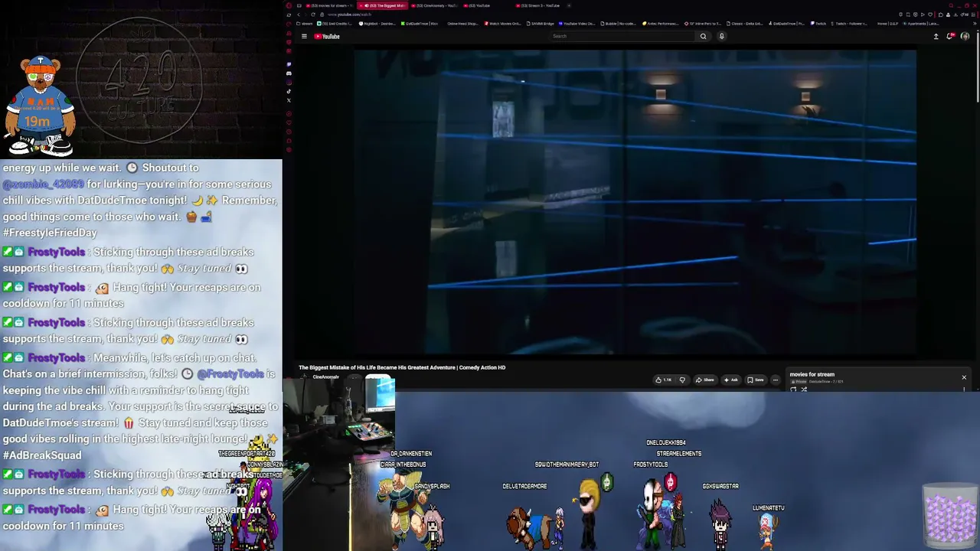980x551 pixels.
Task: Open the YouTube create upload icon
Action: coord(936,36)
